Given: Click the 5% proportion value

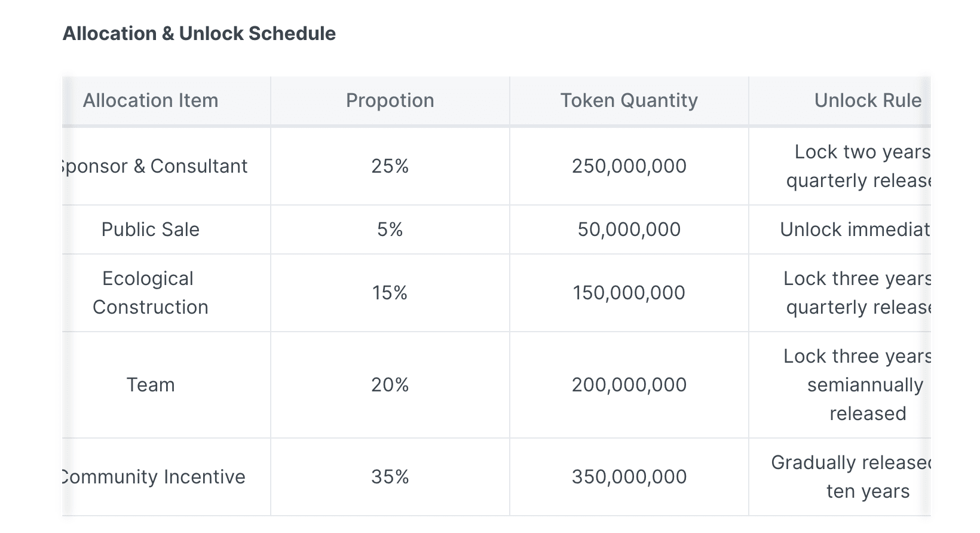Looking at the screenshot, I should tap(390, 229).
